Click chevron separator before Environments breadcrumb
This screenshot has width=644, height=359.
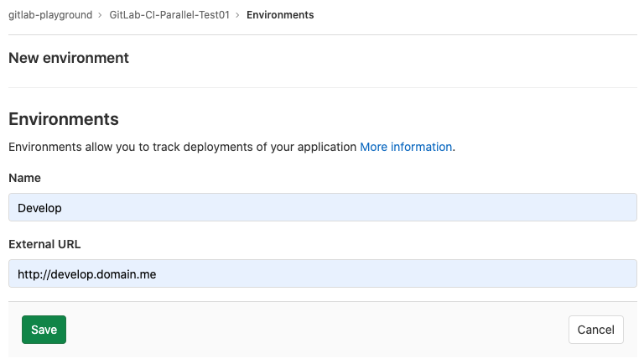point(238,15)
